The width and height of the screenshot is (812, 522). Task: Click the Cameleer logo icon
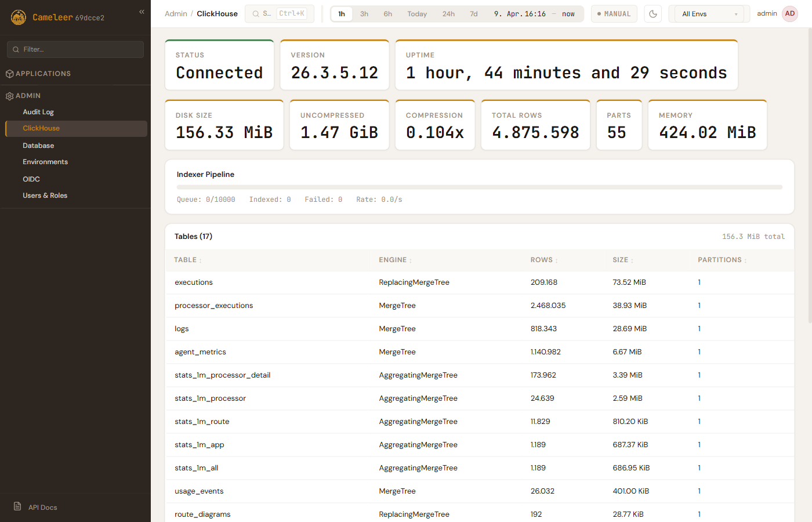[x=19, y=17]
